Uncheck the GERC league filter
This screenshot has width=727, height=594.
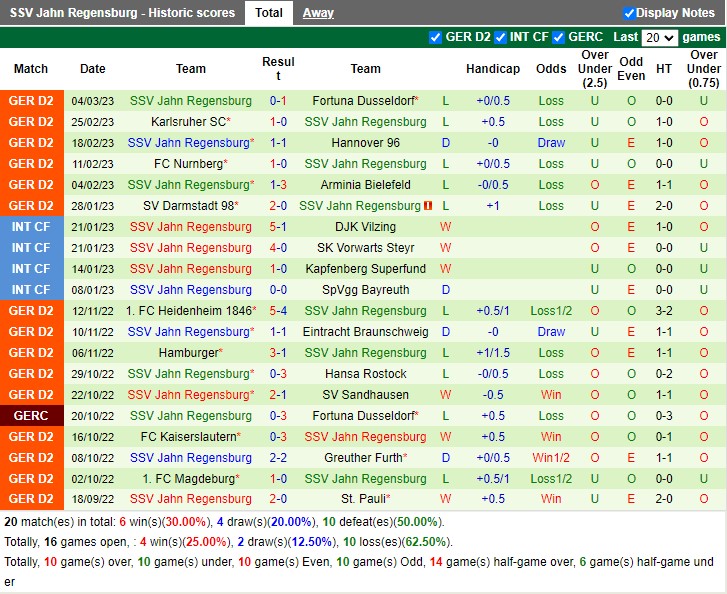point(559,37)
